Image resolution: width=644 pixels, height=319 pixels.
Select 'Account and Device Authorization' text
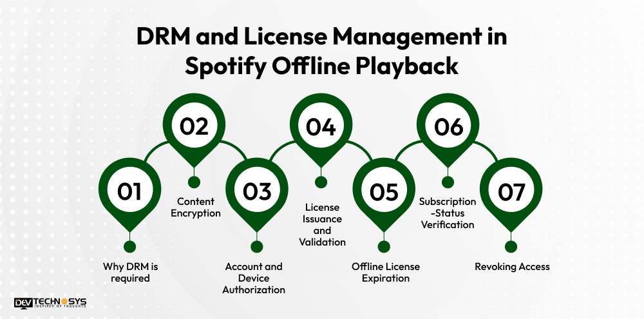tap(254, 278)
